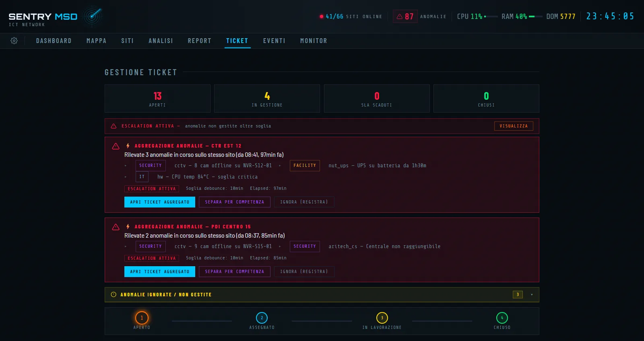Click the Facility tag on nut_ups row
The height and width of the screenshot is (341, 644).
[305, 166]
